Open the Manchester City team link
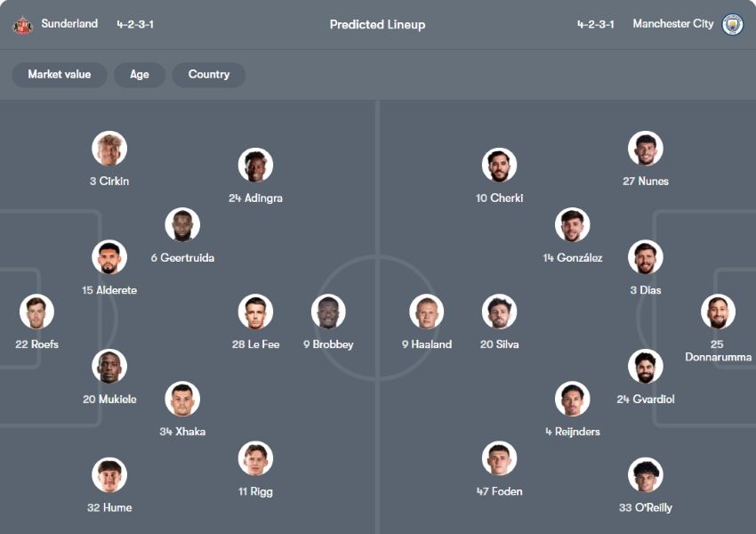 point(672,24)
